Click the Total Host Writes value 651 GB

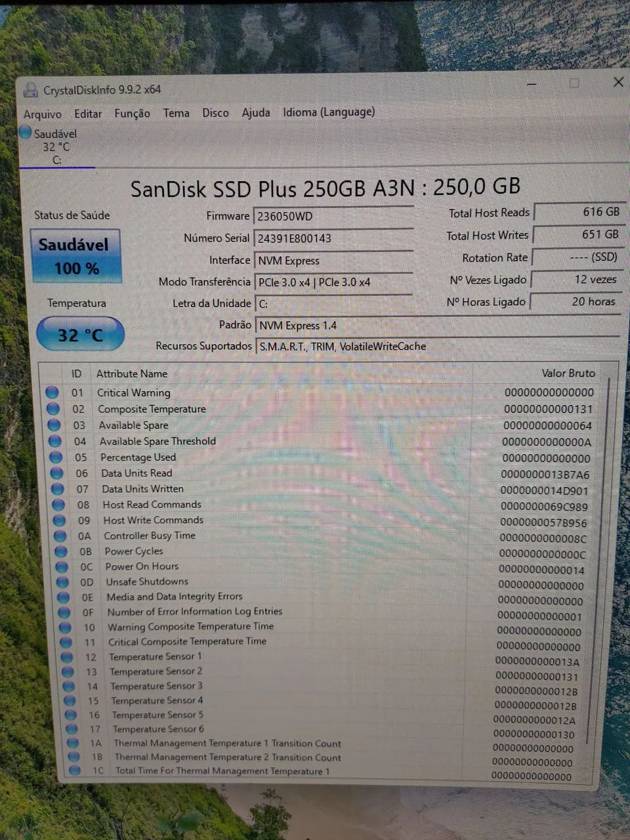click(578, 234)
